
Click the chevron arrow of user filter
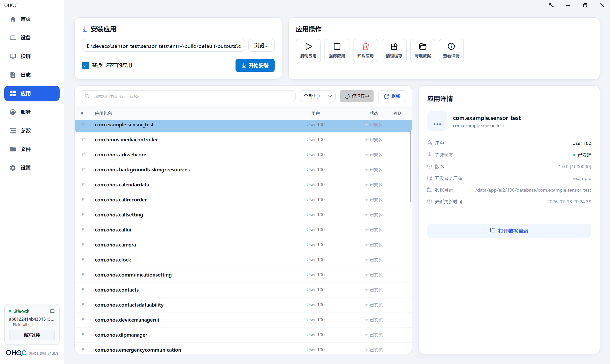(330, 96)
